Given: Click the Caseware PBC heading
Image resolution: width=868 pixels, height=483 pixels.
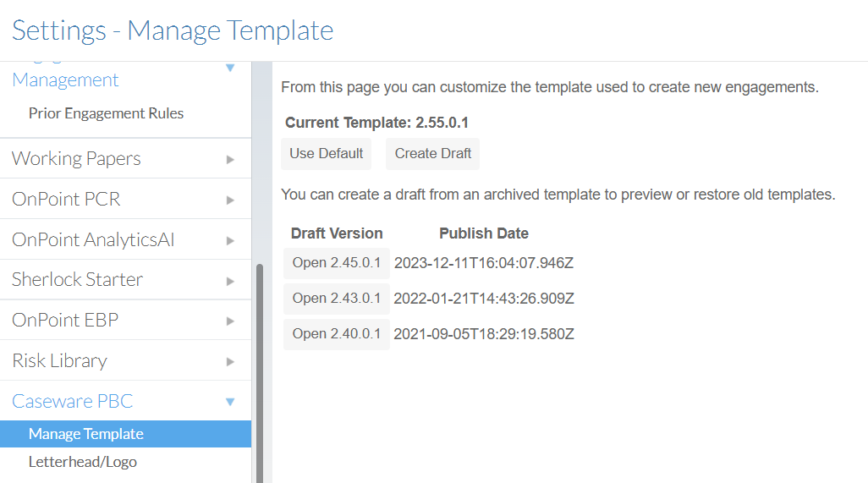Looking at the screenshot, I should [x=72, y=402].
